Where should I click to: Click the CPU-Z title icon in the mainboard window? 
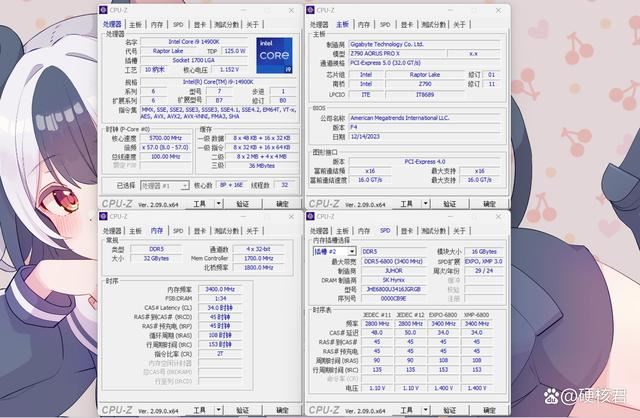(311, 10)
